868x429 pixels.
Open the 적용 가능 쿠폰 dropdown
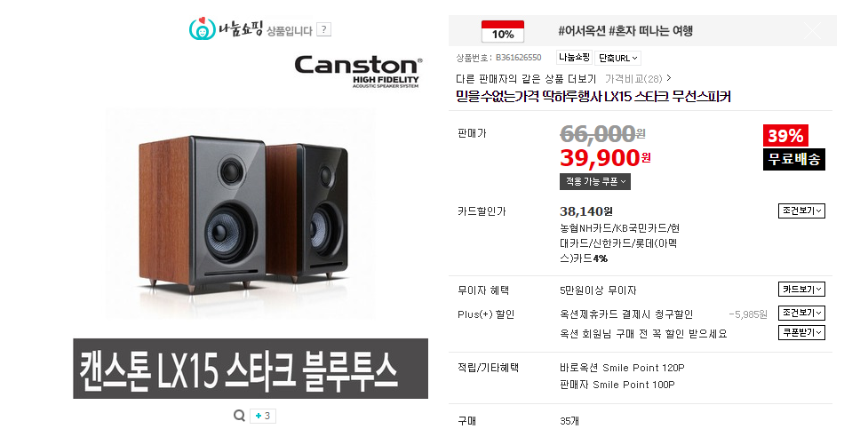(594, 181)
